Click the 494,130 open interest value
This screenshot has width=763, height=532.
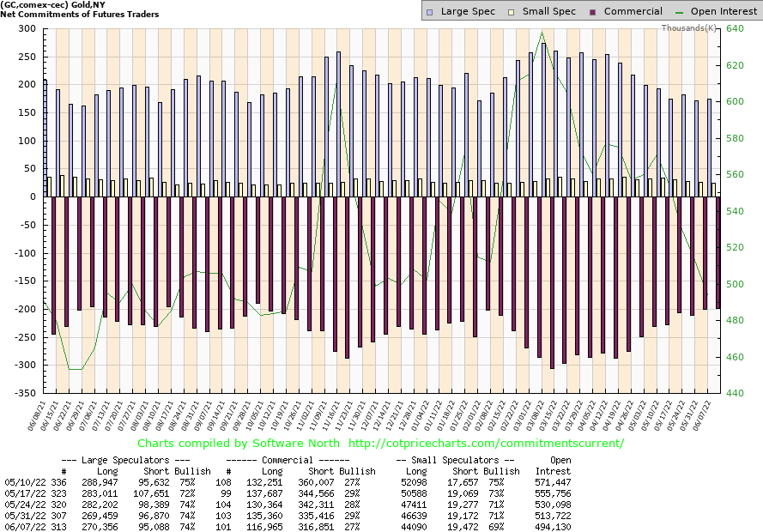coord(553,526)
